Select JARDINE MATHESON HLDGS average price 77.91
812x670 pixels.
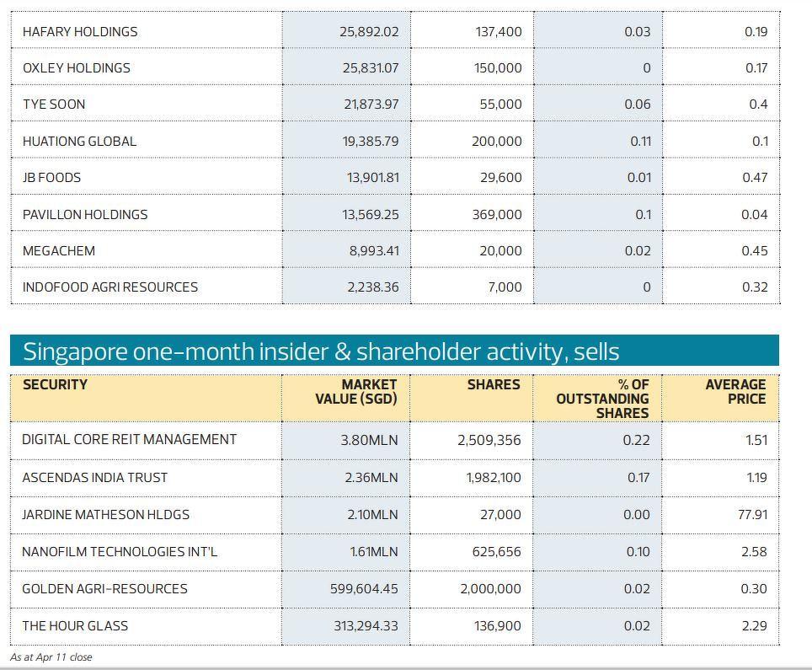752,515
